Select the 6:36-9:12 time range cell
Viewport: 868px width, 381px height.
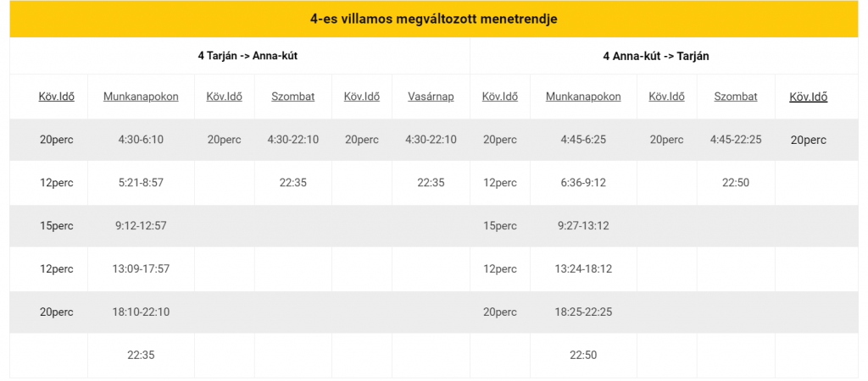583,183
